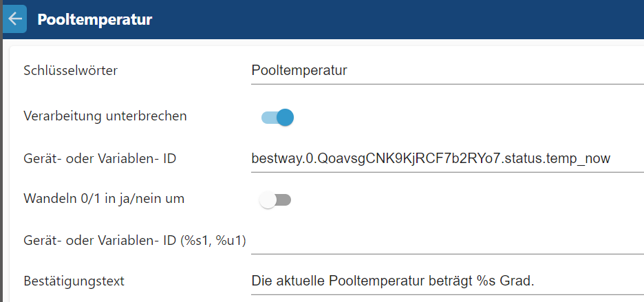This screenshot has width=644, height=302.
Task: Enable the Wandeln 0/1 in ja/nein switch
Action: 275,200
